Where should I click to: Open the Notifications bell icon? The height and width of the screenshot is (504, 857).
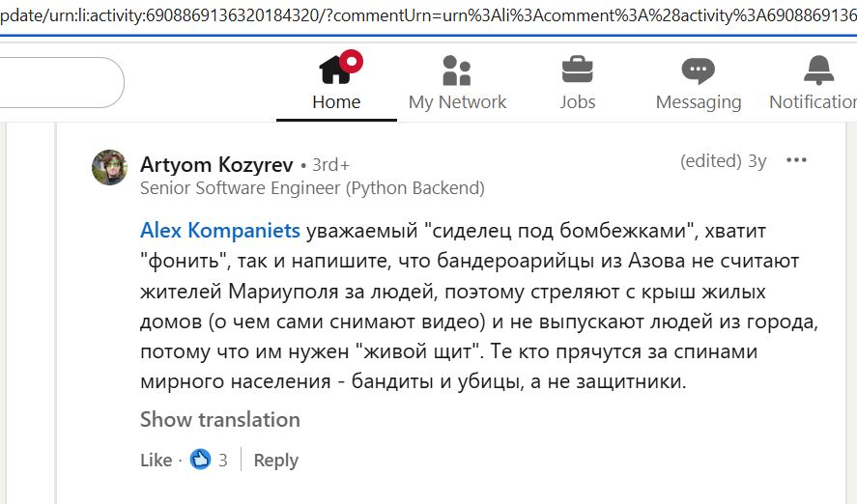(x=818, y=70)
